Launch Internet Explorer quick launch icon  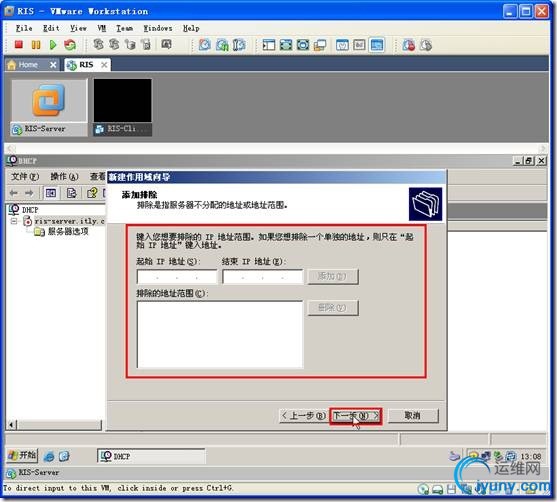tap(49, 457)
